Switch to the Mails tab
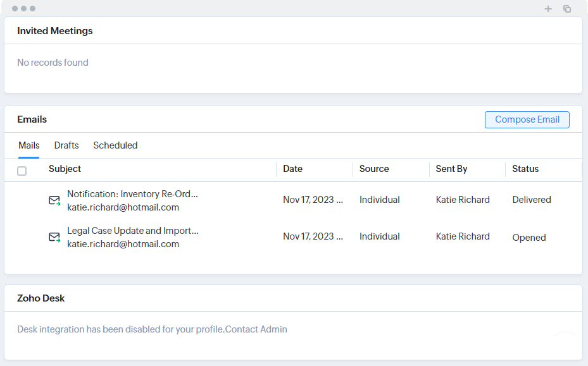 (29, 145)
